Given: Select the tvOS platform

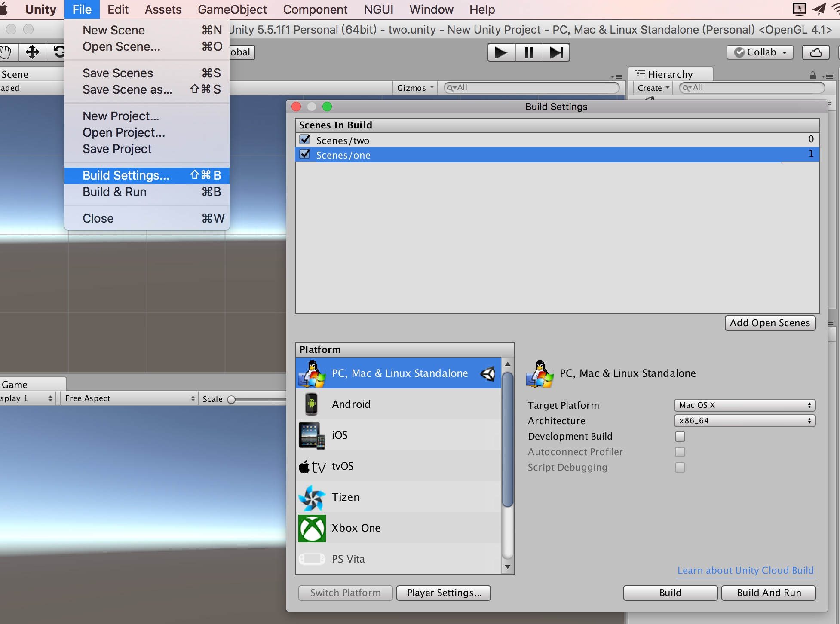Looking at the screenshot, I should click(x=398, y=466).
